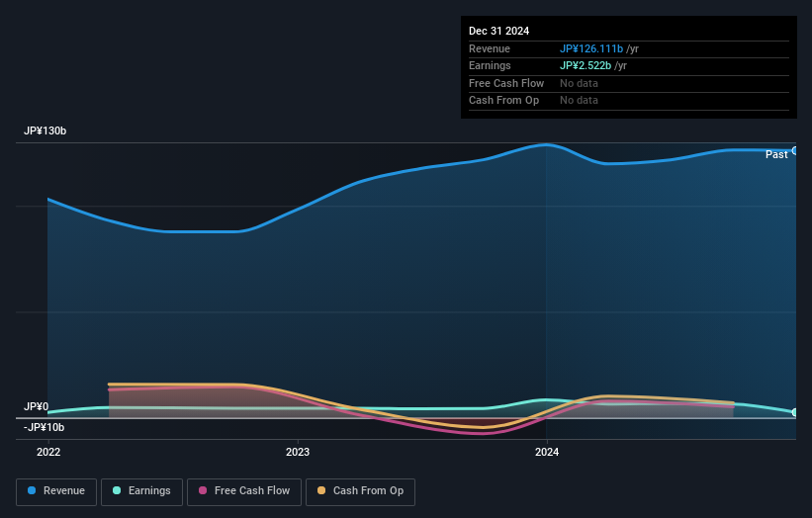
Task: Click the Cash From Op tooltip row label
Action: [503, 101]
